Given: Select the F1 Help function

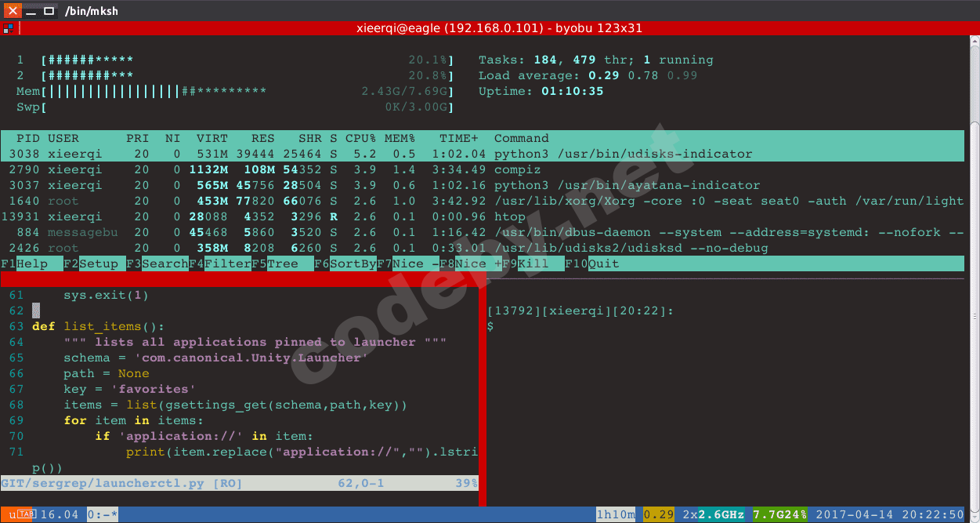Looking at the screenshot, I should 31,263.
